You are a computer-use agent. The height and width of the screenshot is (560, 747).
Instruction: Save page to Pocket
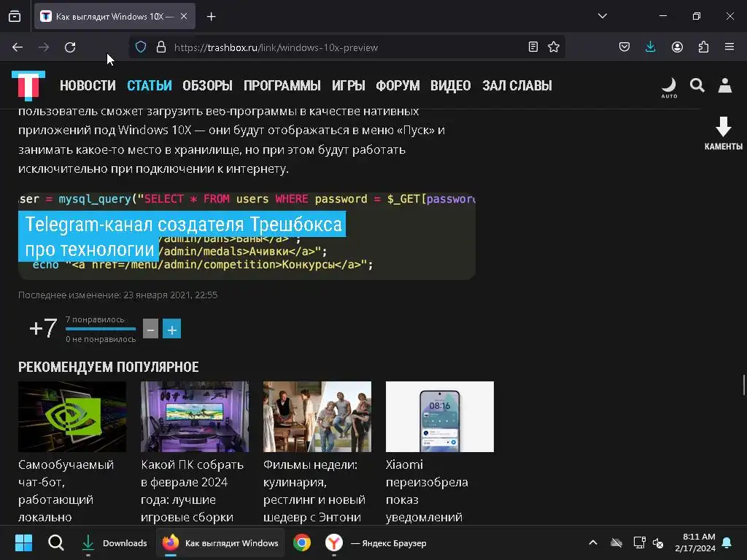[624, 47]
